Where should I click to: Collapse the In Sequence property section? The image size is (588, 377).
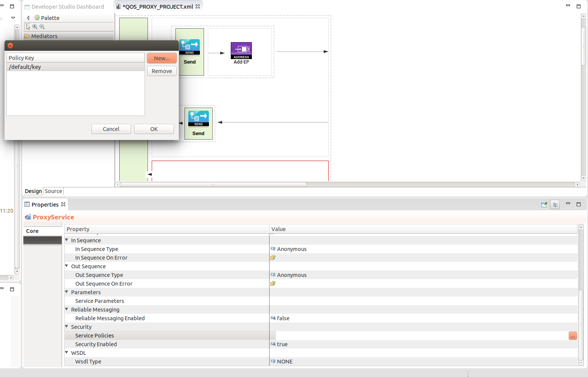pos(67,240)
